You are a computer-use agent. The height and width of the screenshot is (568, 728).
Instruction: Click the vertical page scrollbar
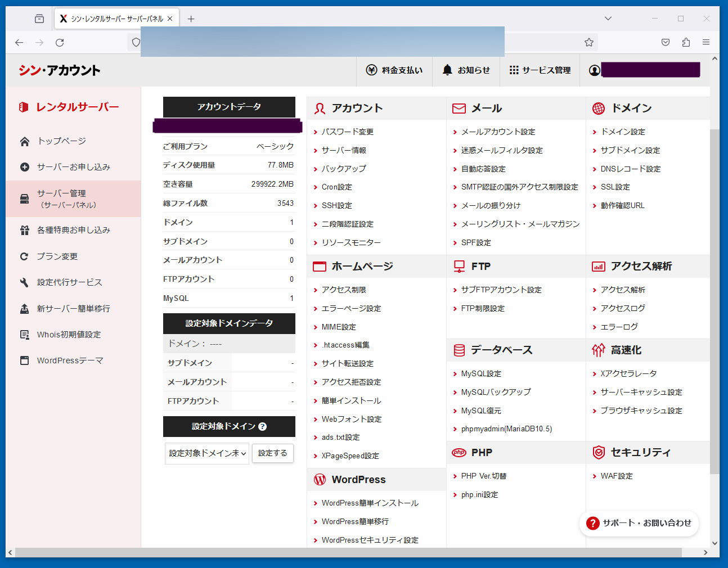[714, 298]
